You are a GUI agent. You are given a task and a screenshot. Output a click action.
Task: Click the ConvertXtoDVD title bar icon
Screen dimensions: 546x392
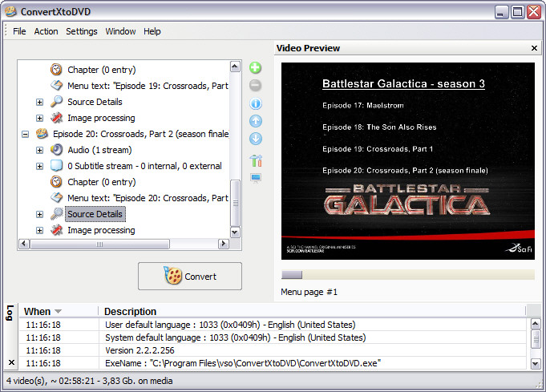(x=10, y=11)
